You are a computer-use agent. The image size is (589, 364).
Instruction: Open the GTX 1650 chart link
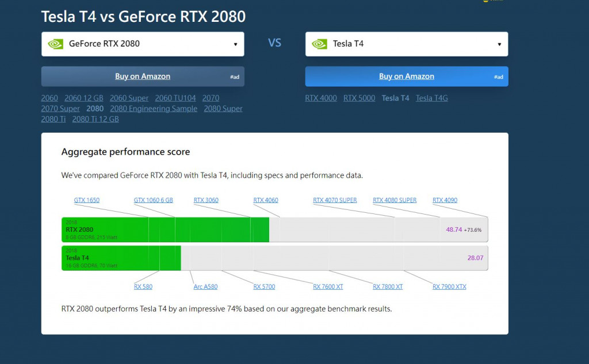click(87, 200)
